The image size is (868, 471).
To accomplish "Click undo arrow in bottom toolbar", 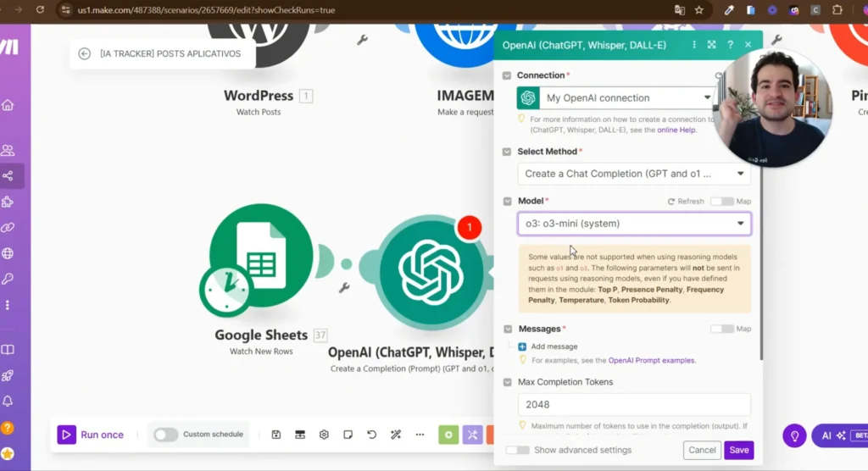I will (371, 435).
